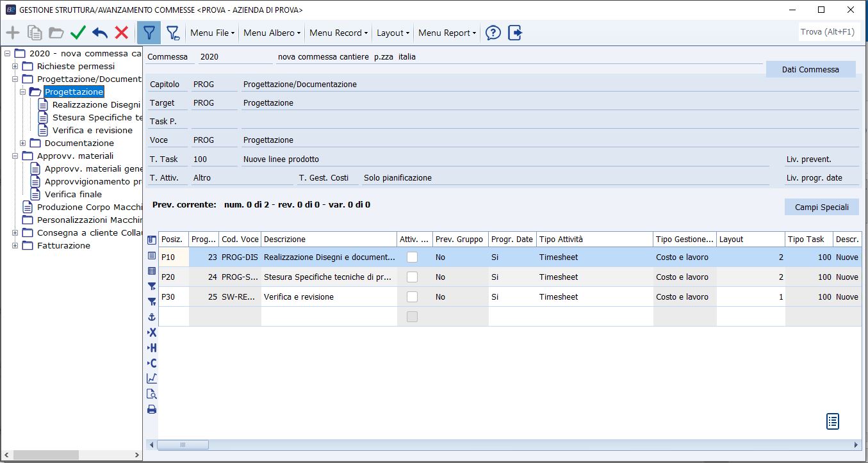Screen dimensions: 868x463
Task: Click the green checkmark confirm icon
Action: coord(78,33)
